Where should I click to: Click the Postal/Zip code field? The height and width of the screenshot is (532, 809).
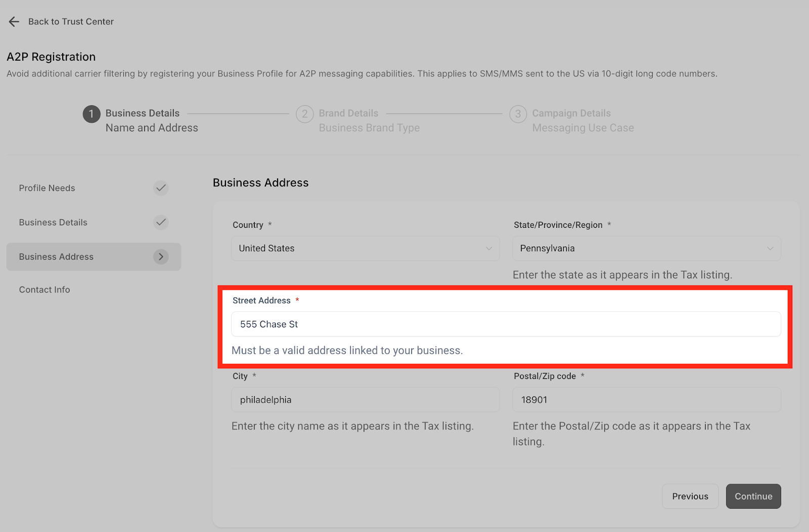(x=647, y=400)
